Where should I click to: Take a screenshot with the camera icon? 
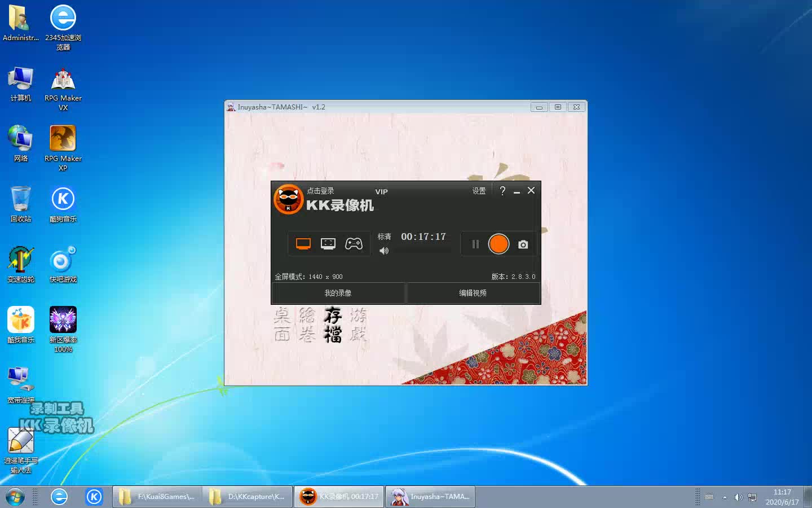pyautogui.click(x=523, y=244)
